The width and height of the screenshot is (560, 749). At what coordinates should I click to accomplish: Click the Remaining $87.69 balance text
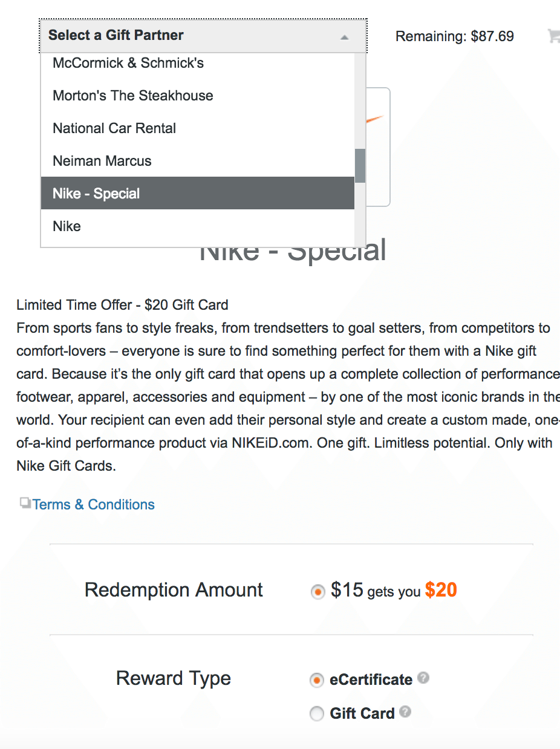pos(454,36)
